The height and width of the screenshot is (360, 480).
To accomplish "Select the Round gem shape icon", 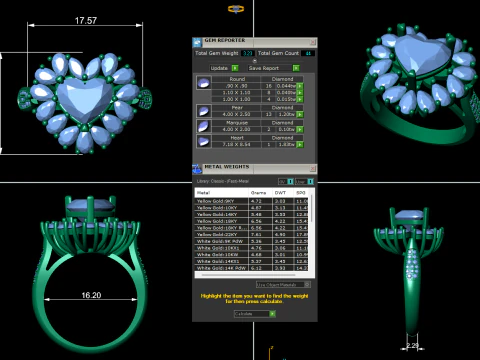I will [204, 82].
